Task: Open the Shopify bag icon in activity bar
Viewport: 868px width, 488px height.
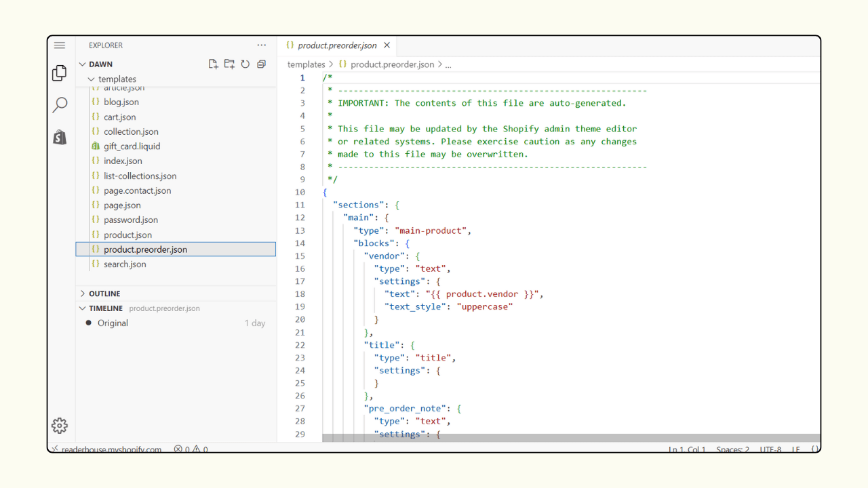Action: [x=60, y=138]
